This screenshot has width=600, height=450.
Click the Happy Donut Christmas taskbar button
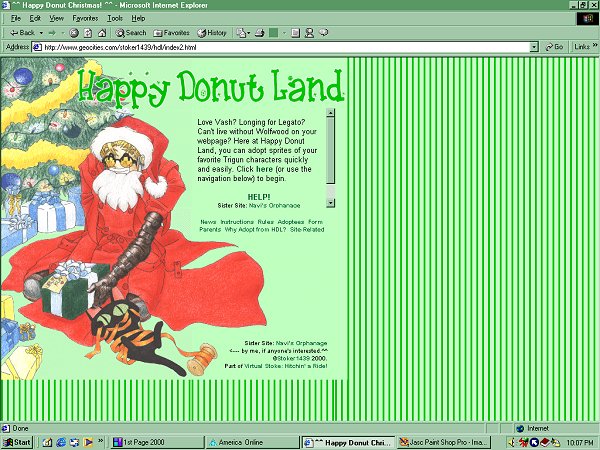coord(348,442)
